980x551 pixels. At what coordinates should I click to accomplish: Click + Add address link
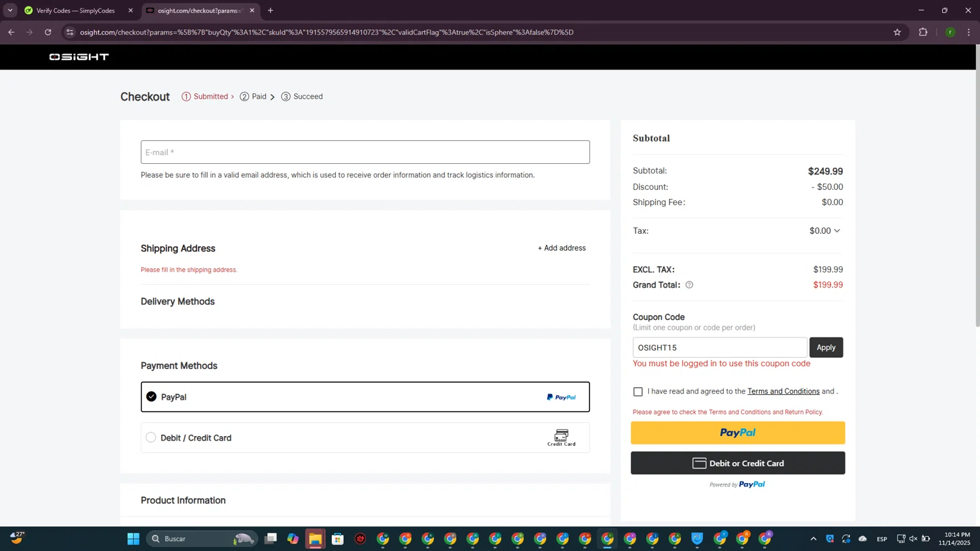click(562, 248)
